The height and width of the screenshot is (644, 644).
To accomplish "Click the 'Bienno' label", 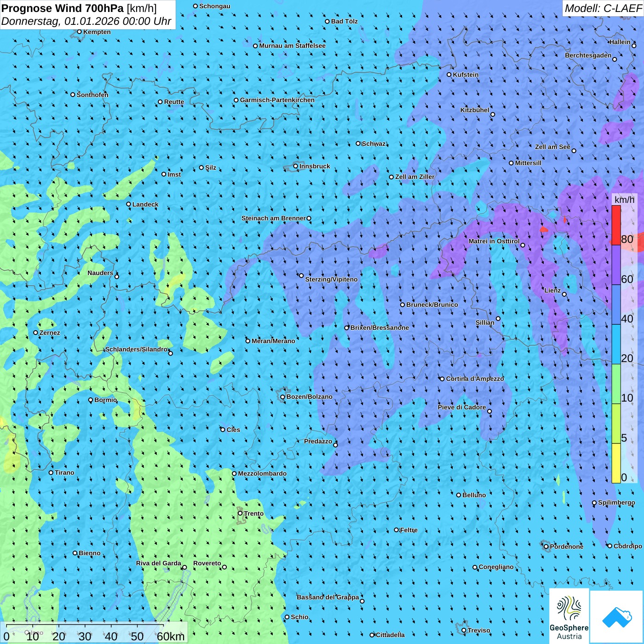I will pos(90,553).
